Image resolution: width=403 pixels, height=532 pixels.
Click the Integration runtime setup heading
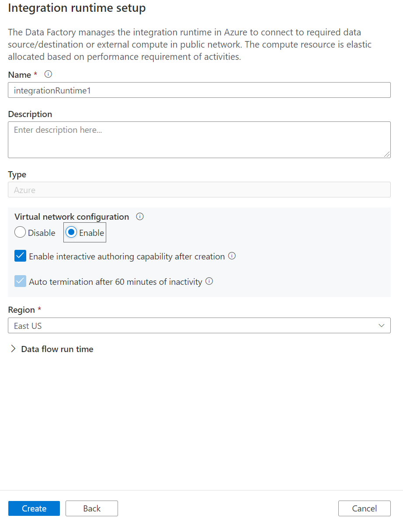[77, 8]
